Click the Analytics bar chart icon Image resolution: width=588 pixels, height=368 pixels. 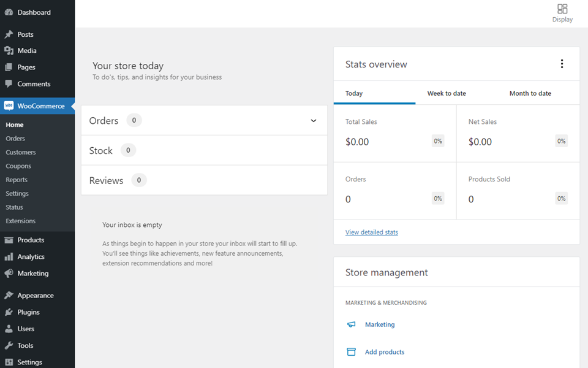point(9,257)
